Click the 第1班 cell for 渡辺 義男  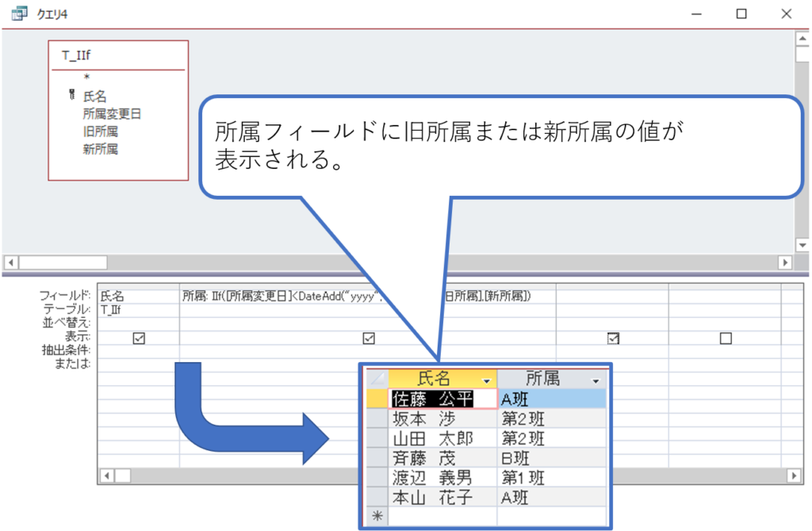[552, 478]
